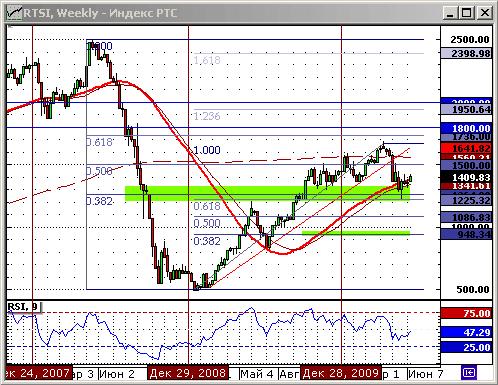Select the lower 0.382 Fibonacci label
Screen dimensions: 498x385
point(207,241)
